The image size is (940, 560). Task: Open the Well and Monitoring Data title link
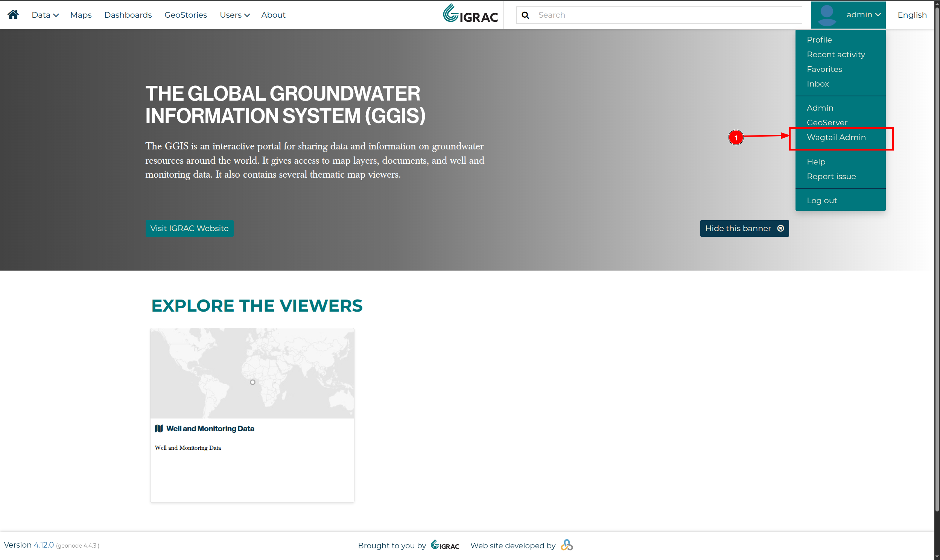(210, 429)
